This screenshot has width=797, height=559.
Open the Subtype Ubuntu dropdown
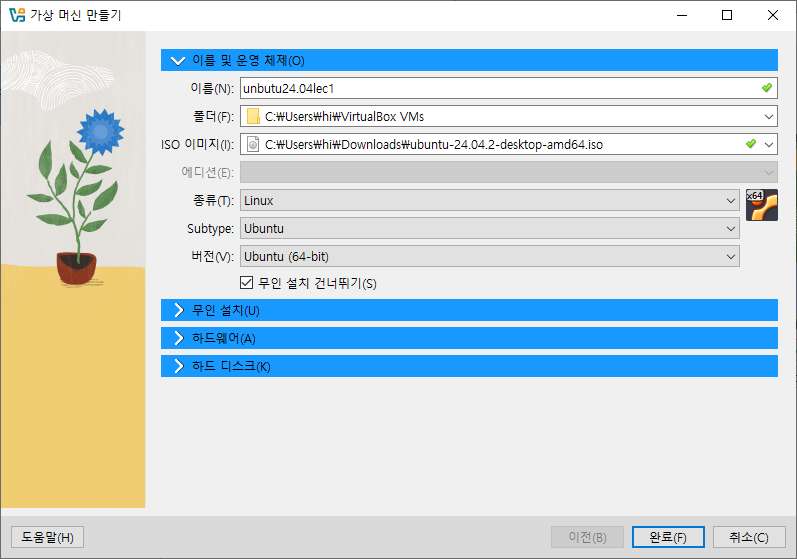489,228
